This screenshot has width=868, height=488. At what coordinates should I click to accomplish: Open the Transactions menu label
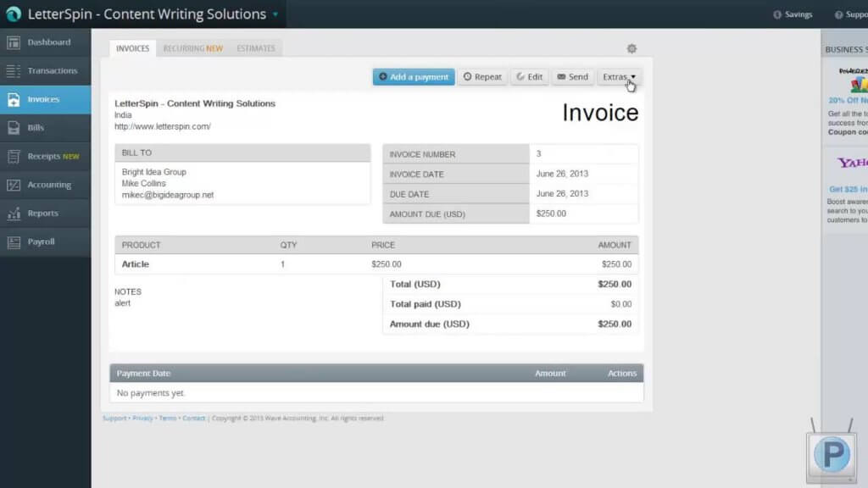tap(53, 71)
